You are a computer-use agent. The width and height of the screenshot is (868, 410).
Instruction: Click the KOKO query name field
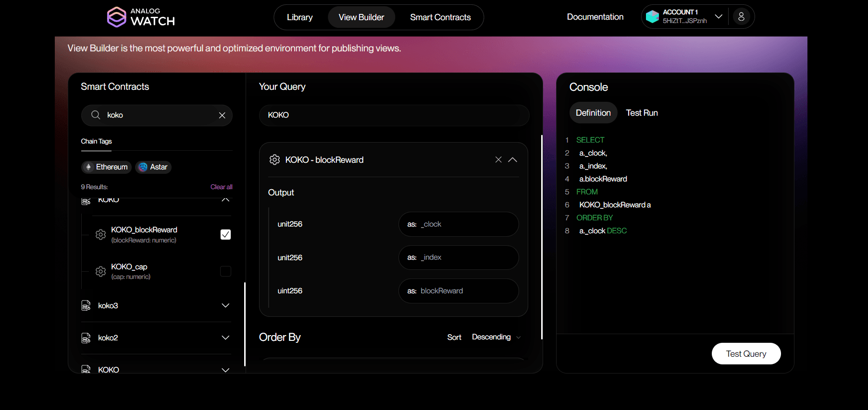pyautogui.click(x=394, y=115)
